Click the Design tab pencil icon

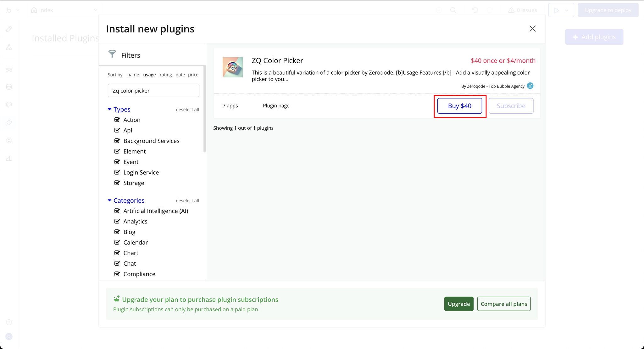coord(9,29)
